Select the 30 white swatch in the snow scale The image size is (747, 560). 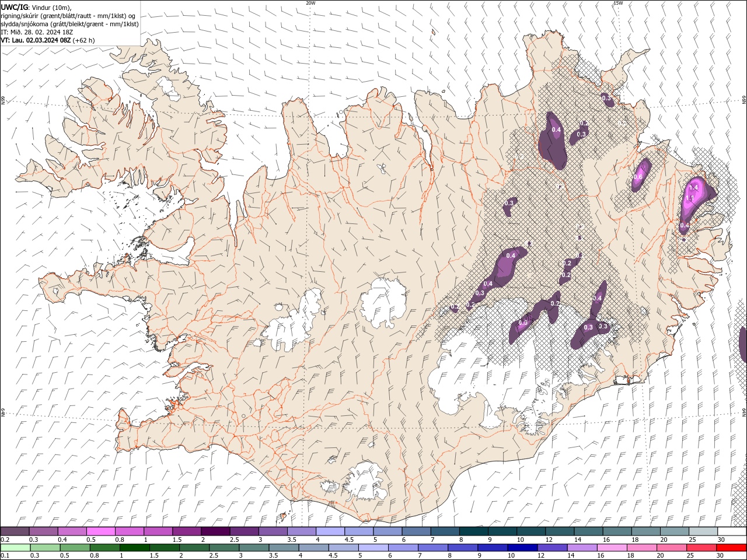731,531
